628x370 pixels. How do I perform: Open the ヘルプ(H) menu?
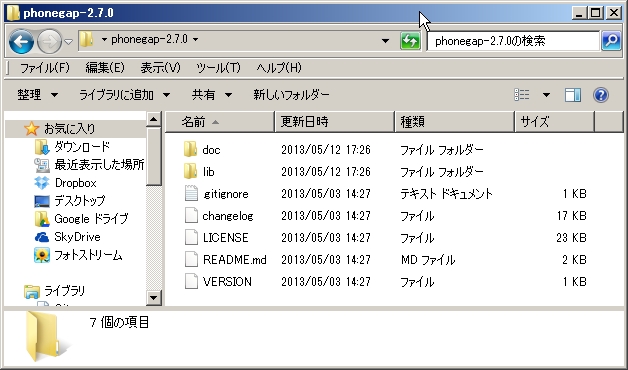click(x=279, y=68)
